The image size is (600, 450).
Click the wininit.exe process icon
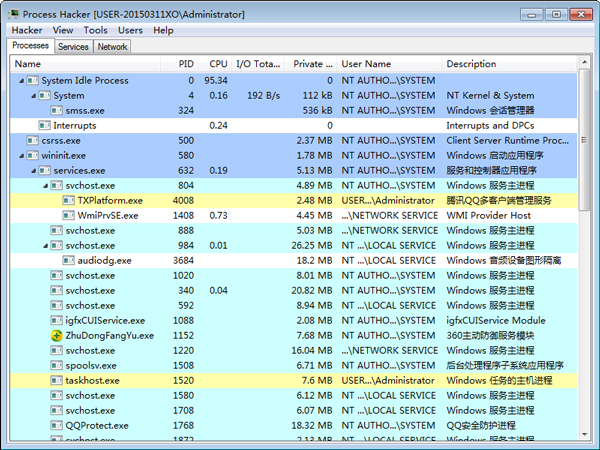click(33, 155)
